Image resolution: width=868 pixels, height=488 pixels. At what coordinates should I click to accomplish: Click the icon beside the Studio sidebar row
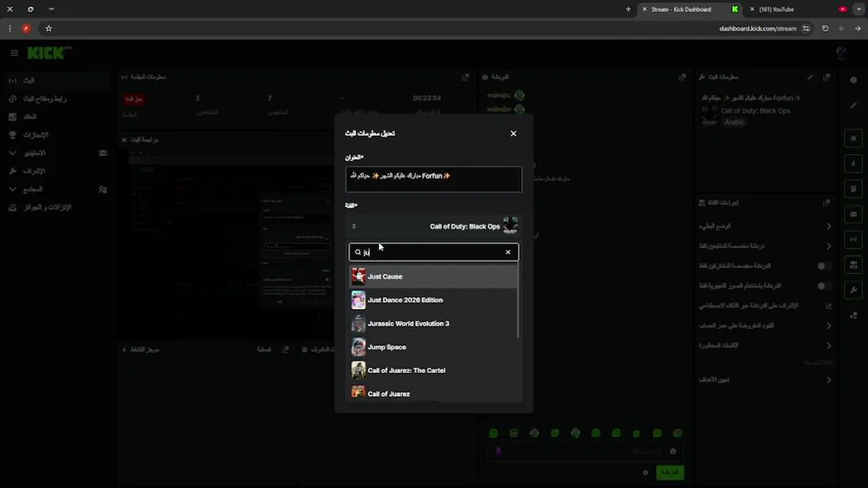coord(103,153)
